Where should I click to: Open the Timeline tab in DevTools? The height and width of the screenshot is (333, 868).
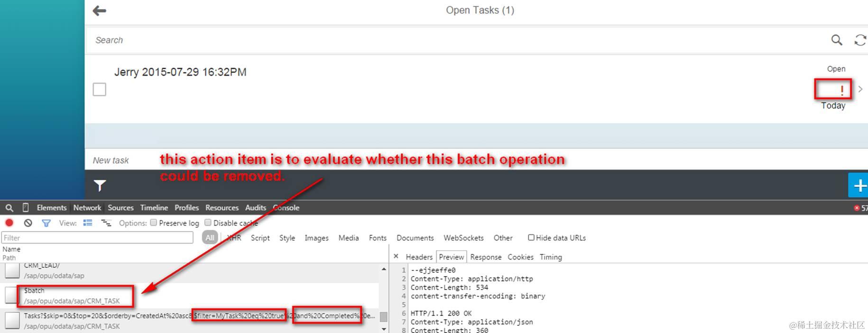154,207
